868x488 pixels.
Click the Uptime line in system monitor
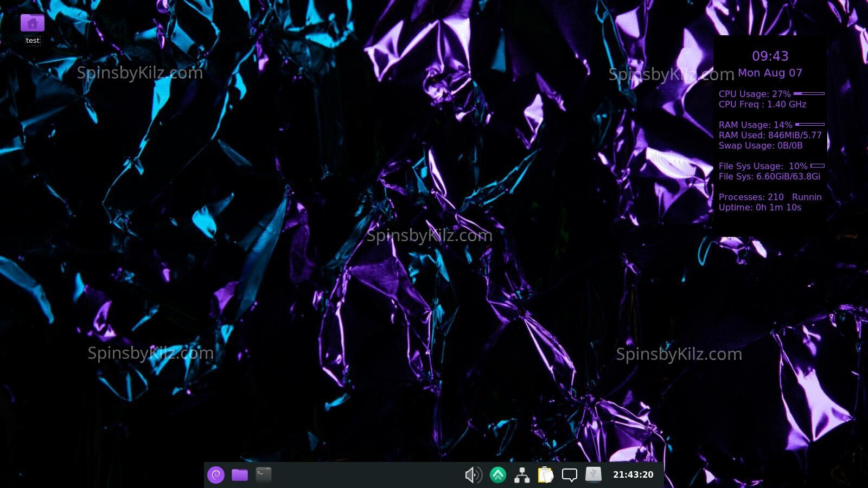[x=759, y=208]
